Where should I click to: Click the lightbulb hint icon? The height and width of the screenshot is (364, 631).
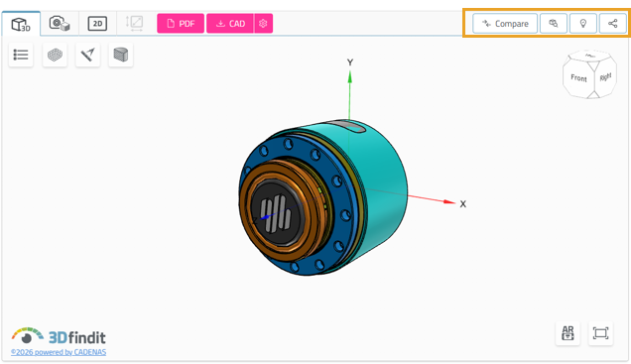[583, 24]
